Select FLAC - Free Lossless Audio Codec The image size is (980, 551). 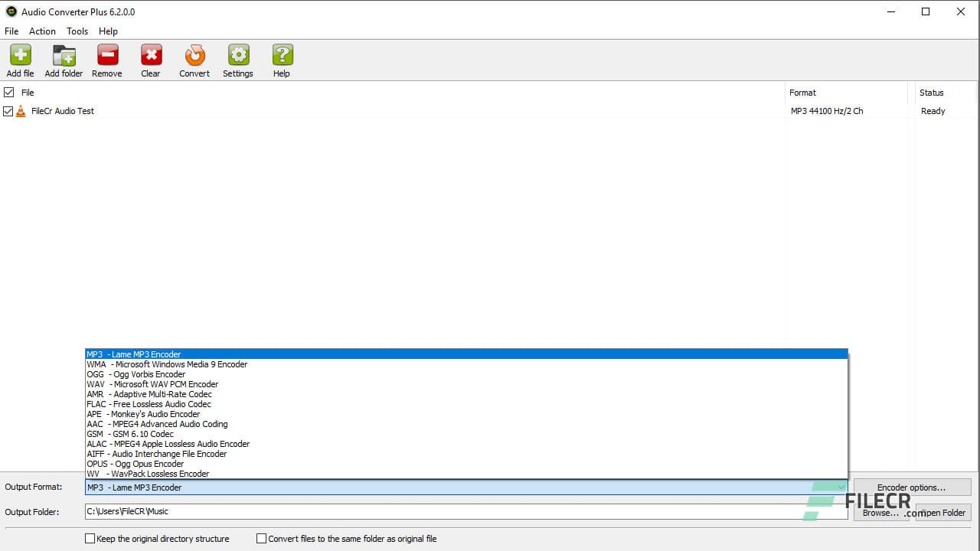pyautogui.click(x=149, y=404)
